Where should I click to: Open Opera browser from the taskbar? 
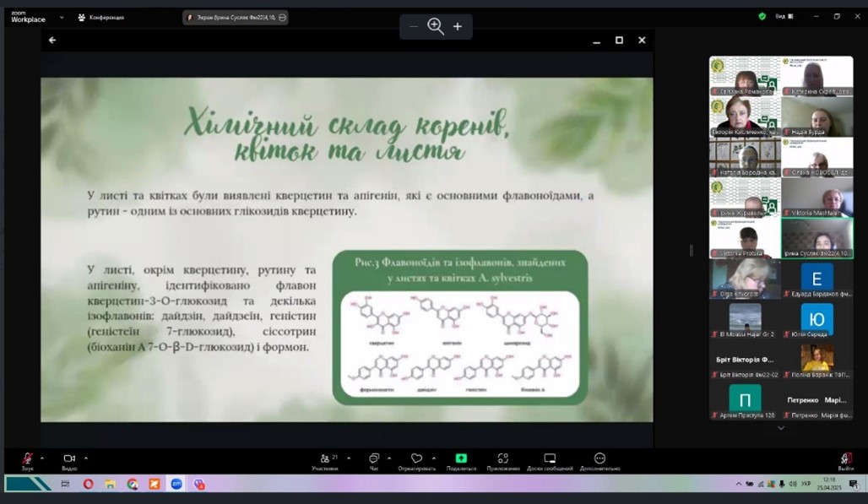point(88,484)
